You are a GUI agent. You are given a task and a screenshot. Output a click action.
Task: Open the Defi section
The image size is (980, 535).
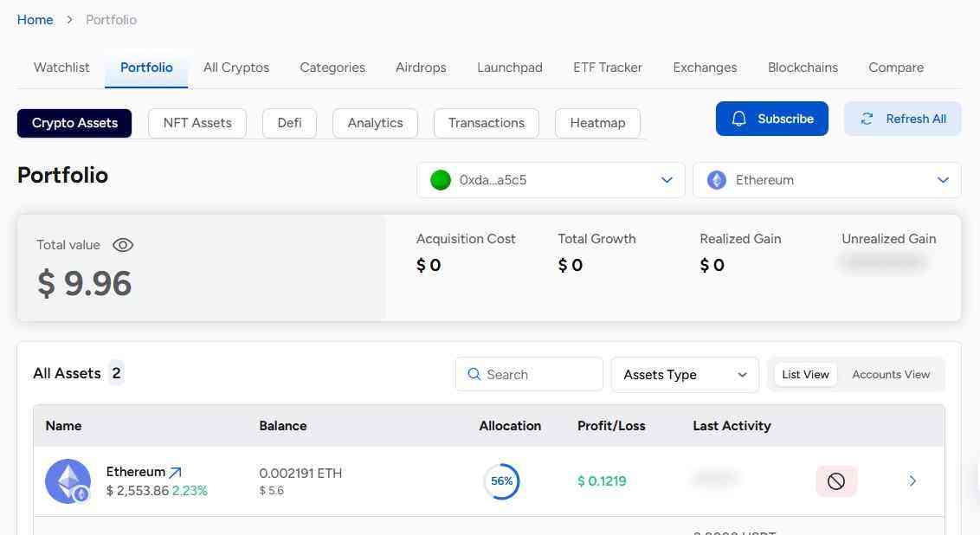click(x=289, y=123)
